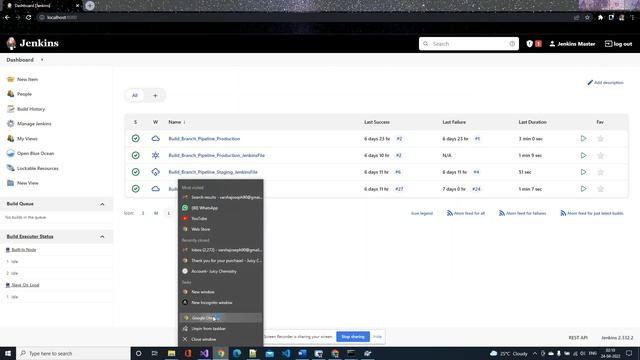Open Visual Studio from taskbar
This screenshot has width=640, height=360.
click(x=204, y=353)
